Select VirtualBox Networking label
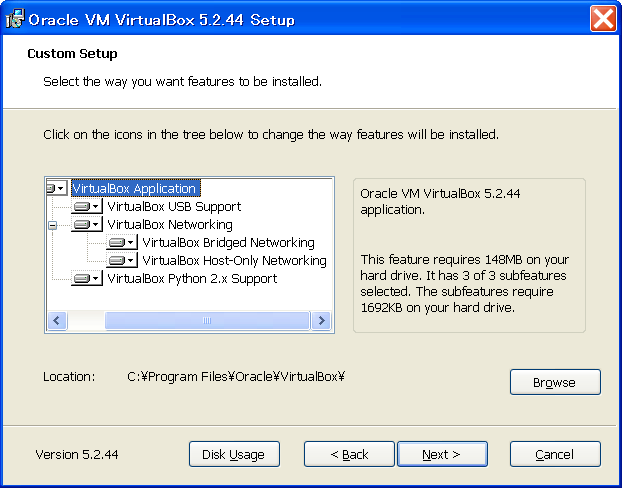 170,225
